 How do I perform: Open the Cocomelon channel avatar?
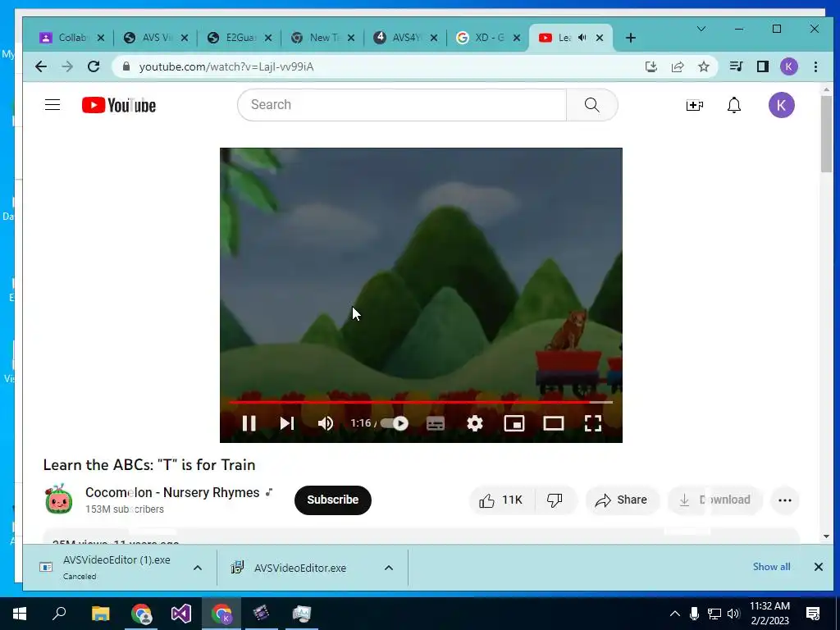coord(58,500)
